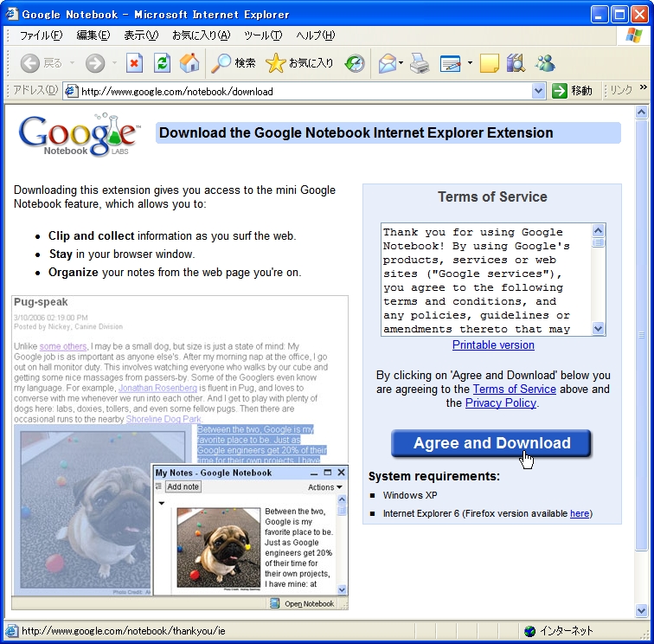Open the Actions dropdown in My Notes

[325, 487]
